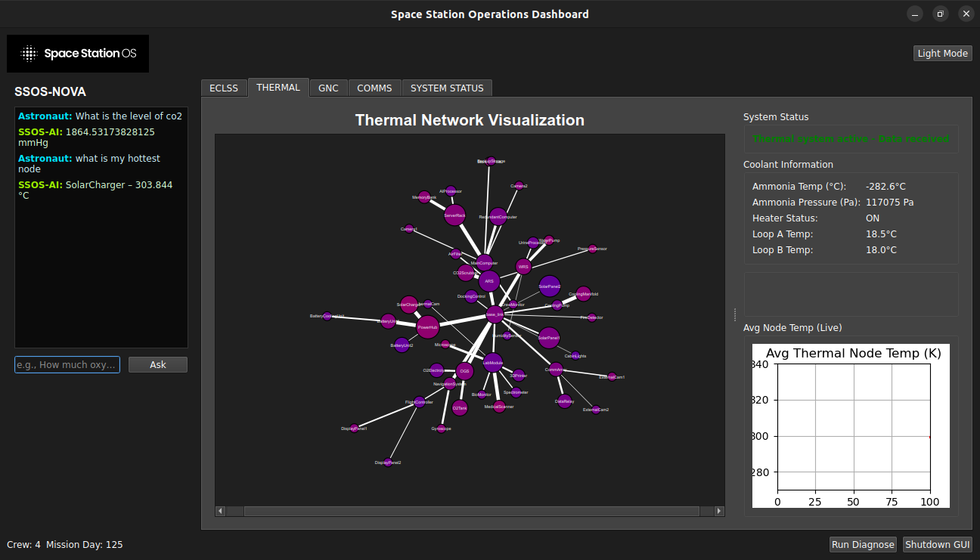
Task: Click the Heater Status ON value
Action: pyautogui.click(x=873, y=218)
